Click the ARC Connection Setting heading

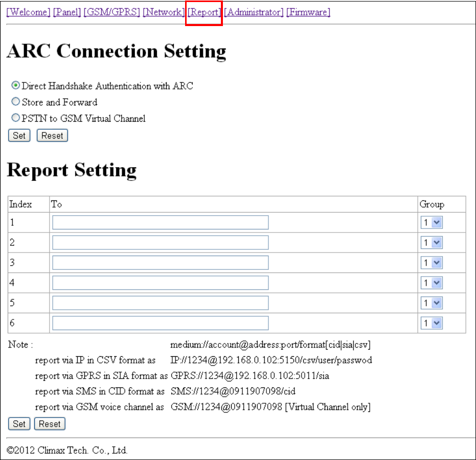tap(117, 51)
